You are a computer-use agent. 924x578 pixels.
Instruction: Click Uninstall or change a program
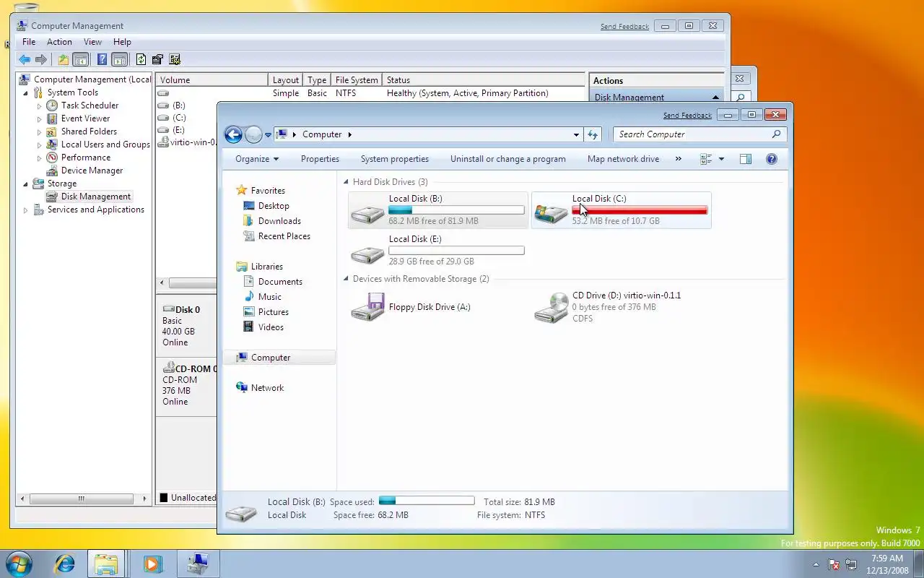point(508,159)
